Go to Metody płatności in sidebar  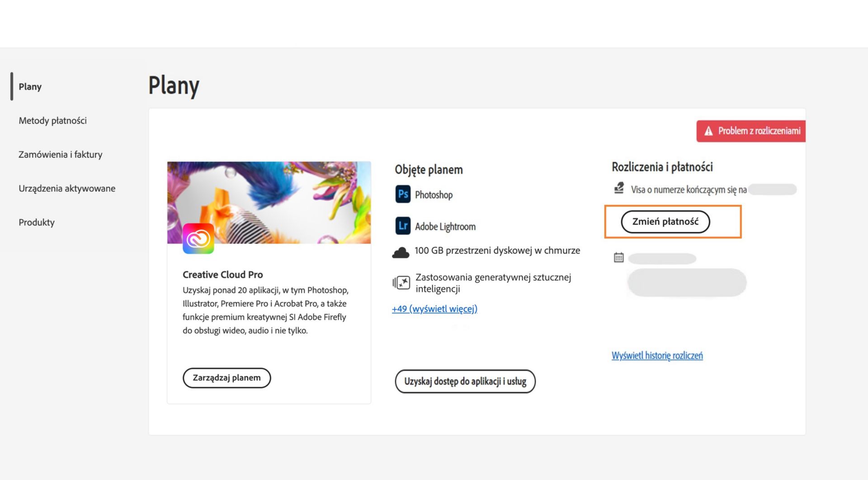coord(52,120)
